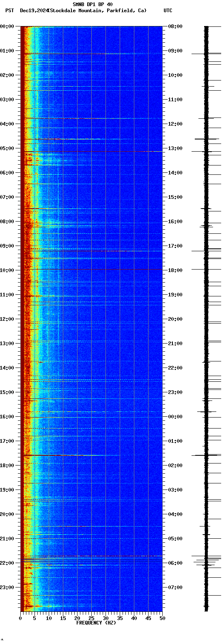Image resolution: width=224 pixels, height=644 pixels.
Task: Click the UTC time label '11:00' beside the plot
Action: [175, 100]
